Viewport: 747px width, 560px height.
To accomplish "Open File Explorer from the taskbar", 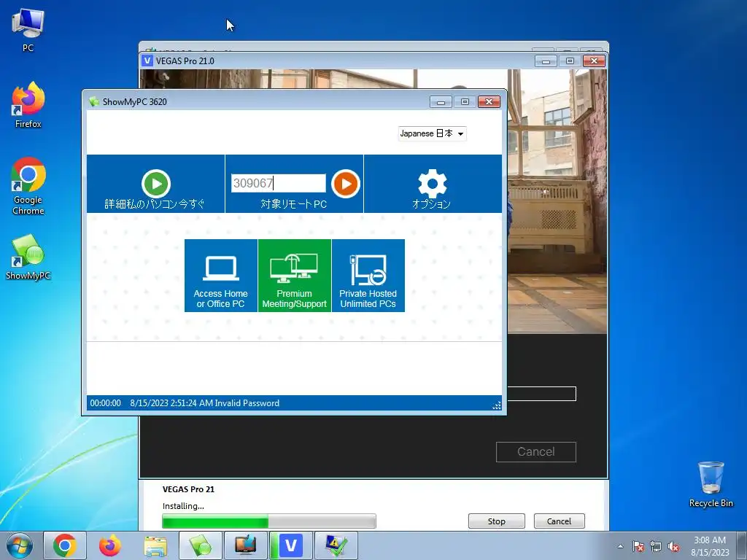I will tap(155, 545).
